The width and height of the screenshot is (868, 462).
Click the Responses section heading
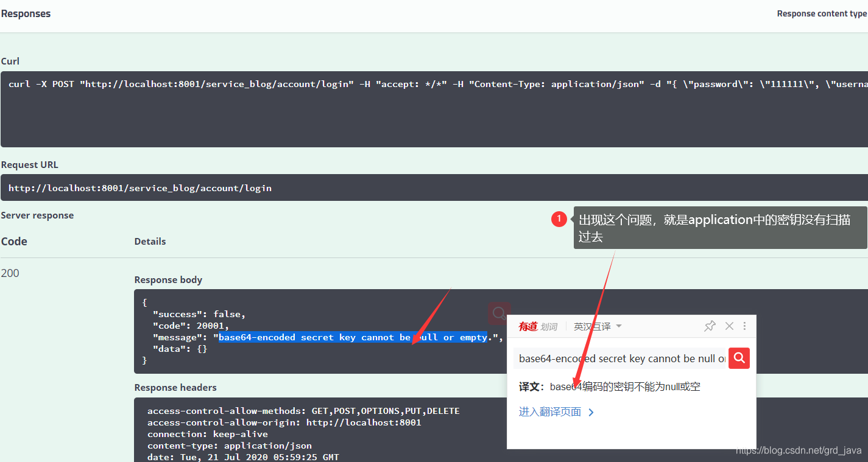[x=26, y=13]
